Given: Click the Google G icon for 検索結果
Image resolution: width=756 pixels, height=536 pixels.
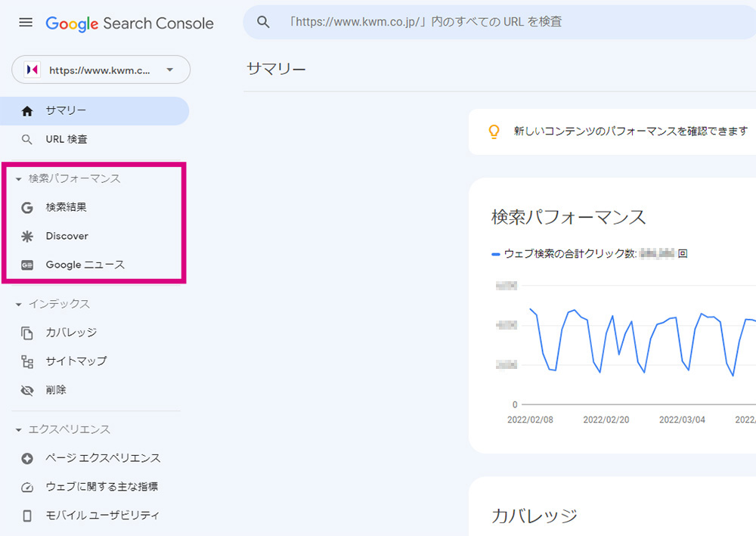Looking at the screenshot, I should (x=27, y=208).
